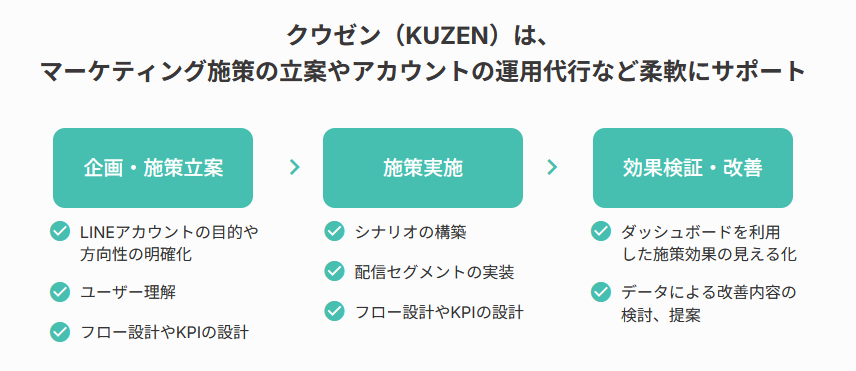This screenshot has height=371, width=856.
Task: Click check icon next to シナリオの構築
Action: [334, 231]
